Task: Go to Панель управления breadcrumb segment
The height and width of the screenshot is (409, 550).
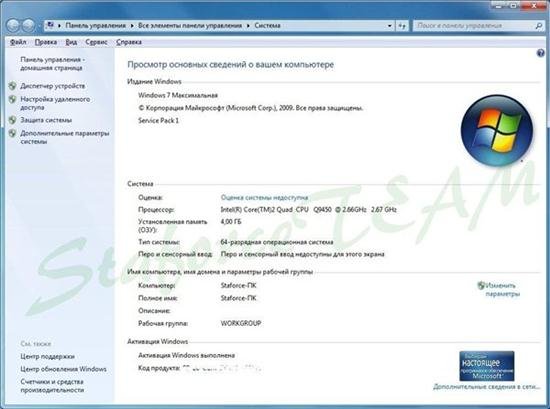Action: (95, 26)
